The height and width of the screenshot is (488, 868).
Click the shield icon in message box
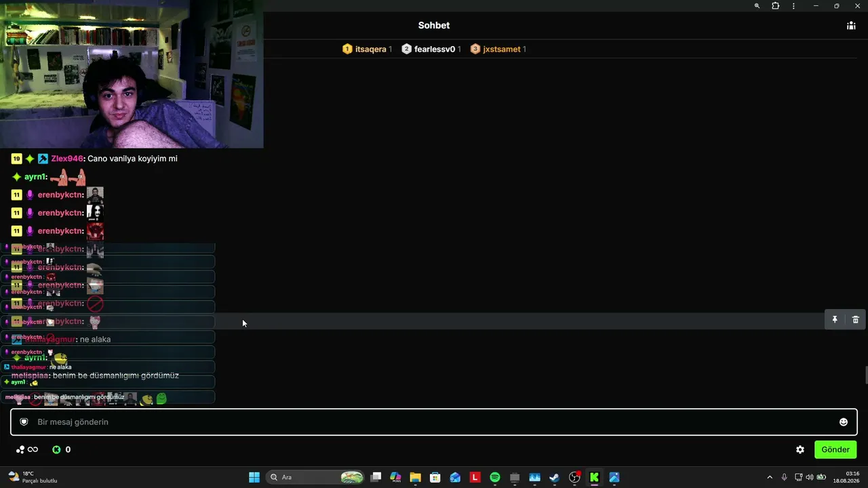tap(24, 422)
